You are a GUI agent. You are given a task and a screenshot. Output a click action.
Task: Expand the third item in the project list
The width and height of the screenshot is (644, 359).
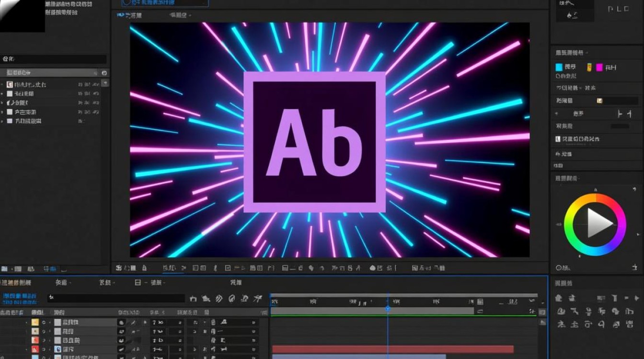[2, 103]
